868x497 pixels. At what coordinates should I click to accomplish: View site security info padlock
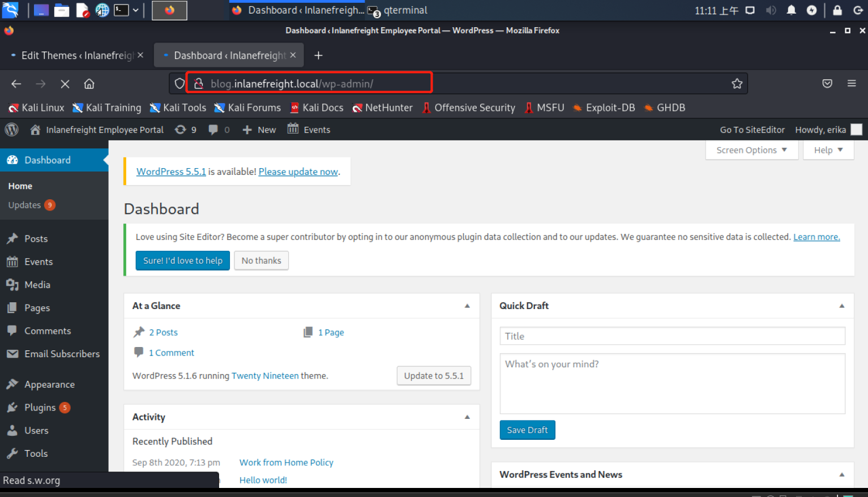[199, 84]
